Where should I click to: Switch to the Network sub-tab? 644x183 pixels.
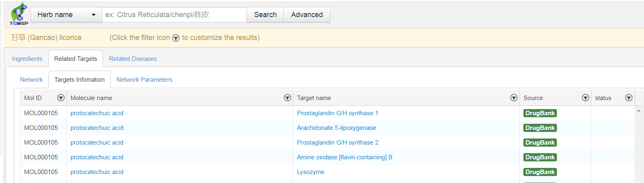31,80
